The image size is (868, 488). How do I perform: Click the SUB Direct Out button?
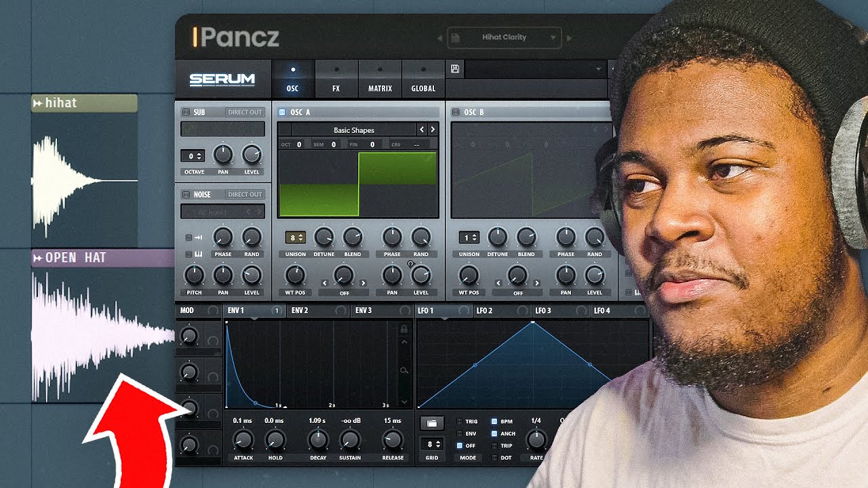point(245,113)
